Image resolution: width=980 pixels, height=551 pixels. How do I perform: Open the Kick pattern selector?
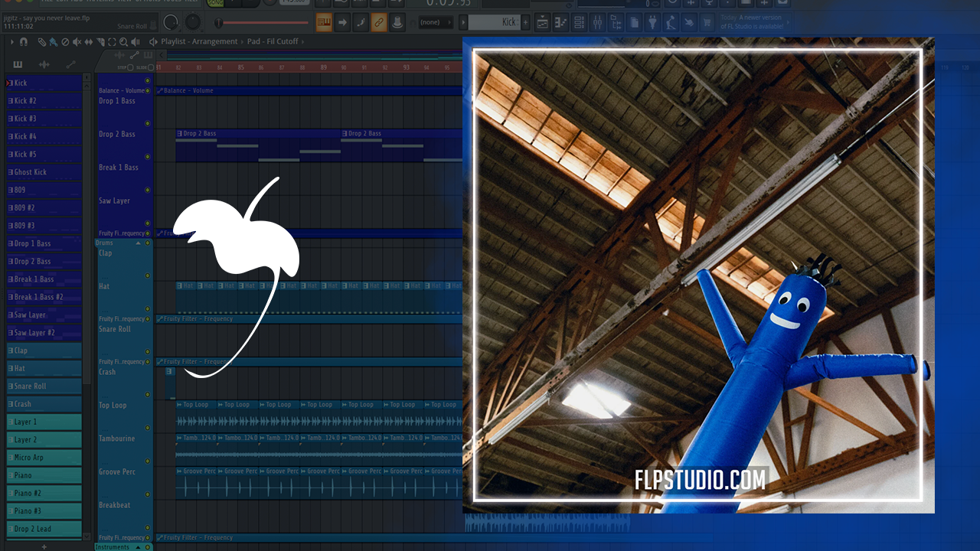[495, 22]
